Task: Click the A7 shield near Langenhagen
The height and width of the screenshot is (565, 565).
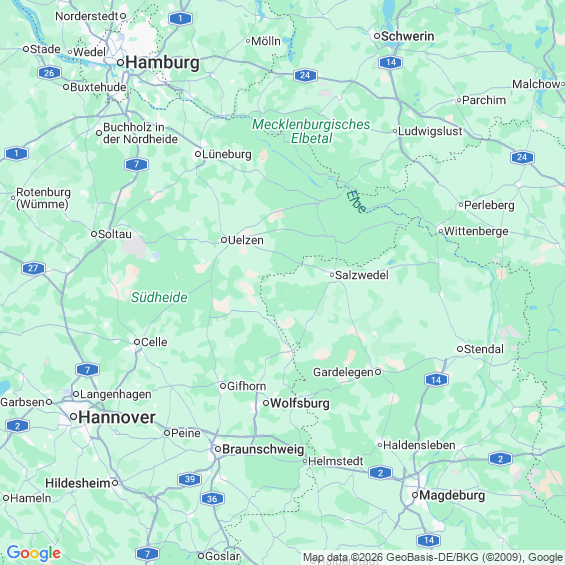Action: (x=87, y=370)
